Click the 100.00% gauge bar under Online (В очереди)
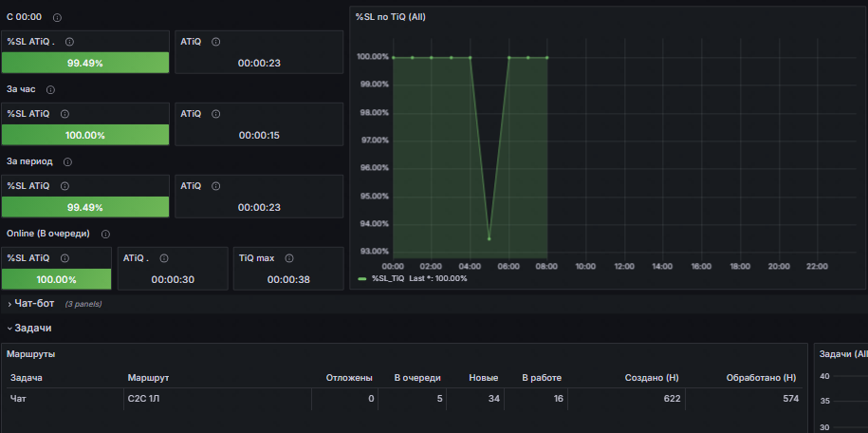This screenshot has height=433, width=868. 57,279
